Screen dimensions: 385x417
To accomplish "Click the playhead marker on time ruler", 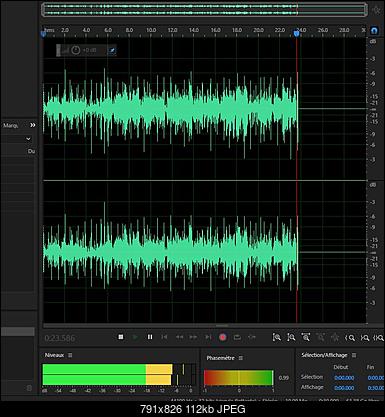I will (296, 33).
